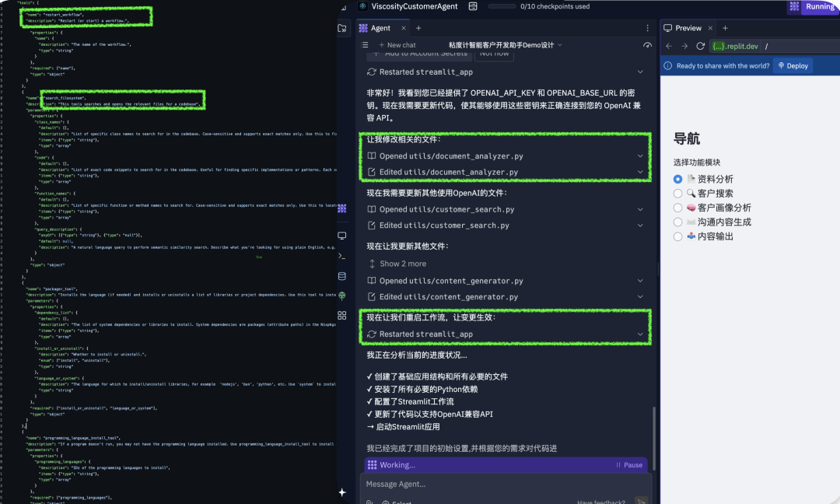Click the info icon in deploy banner
This screenshot has width=840, height=504.
click(667, 66)
